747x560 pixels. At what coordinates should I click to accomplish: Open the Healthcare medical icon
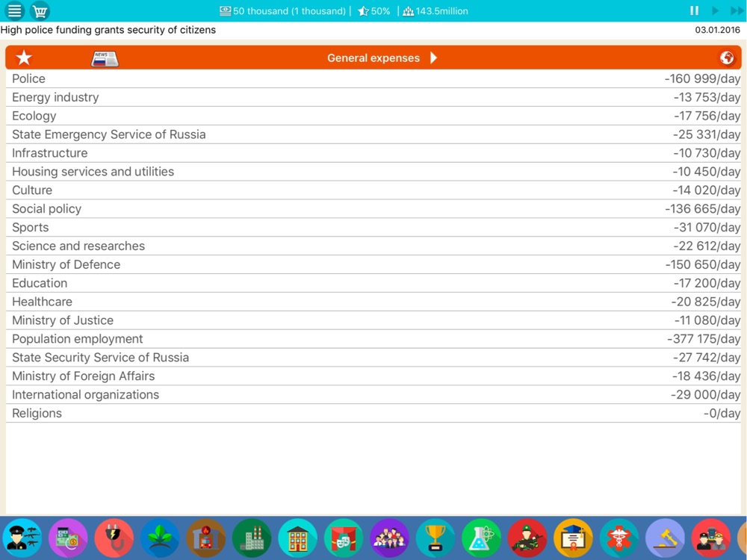tap(619, 538)
